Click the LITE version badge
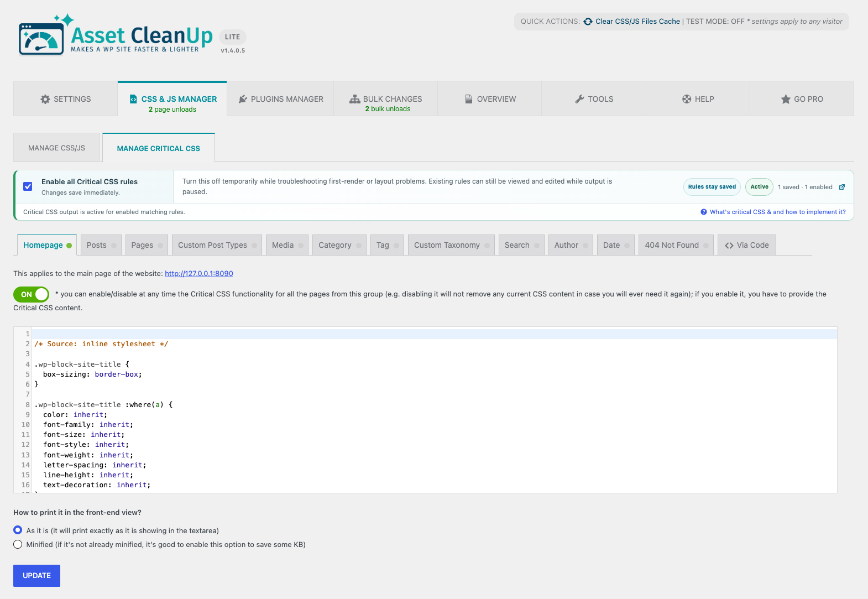This screenshot has height=599, width=868. point(233,37)
